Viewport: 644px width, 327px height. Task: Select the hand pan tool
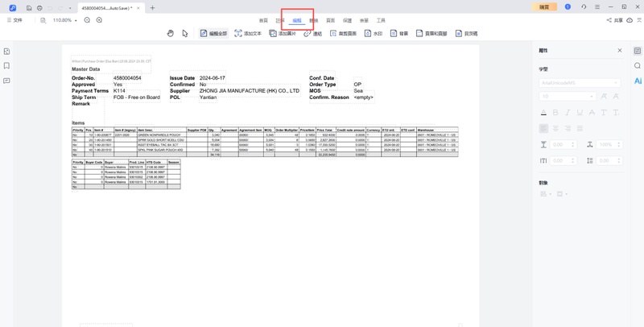point(170,34)
